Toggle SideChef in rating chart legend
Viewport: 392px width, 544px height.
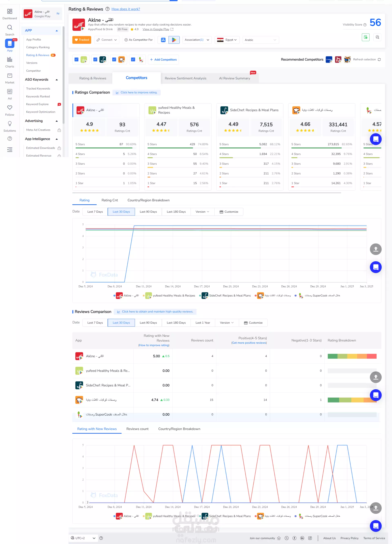(x=225, y=296)
